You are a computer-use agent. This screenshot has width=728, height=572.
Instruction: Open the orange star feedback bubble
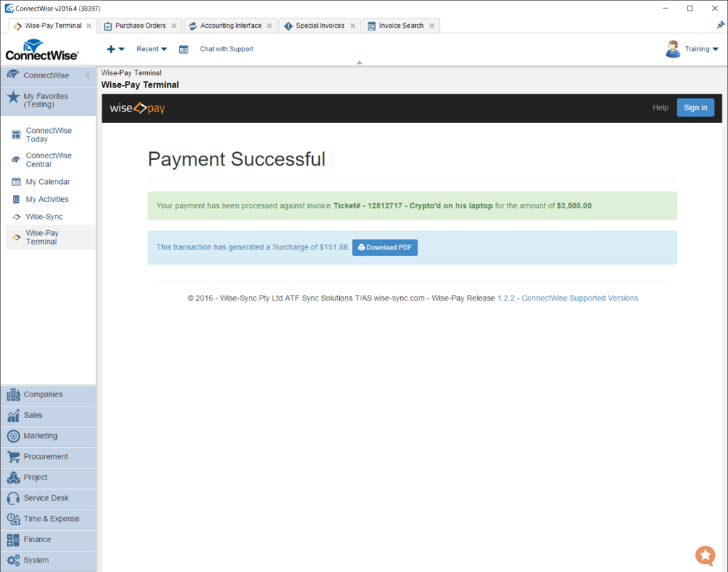pyautogui.click(x=705, y=555)
